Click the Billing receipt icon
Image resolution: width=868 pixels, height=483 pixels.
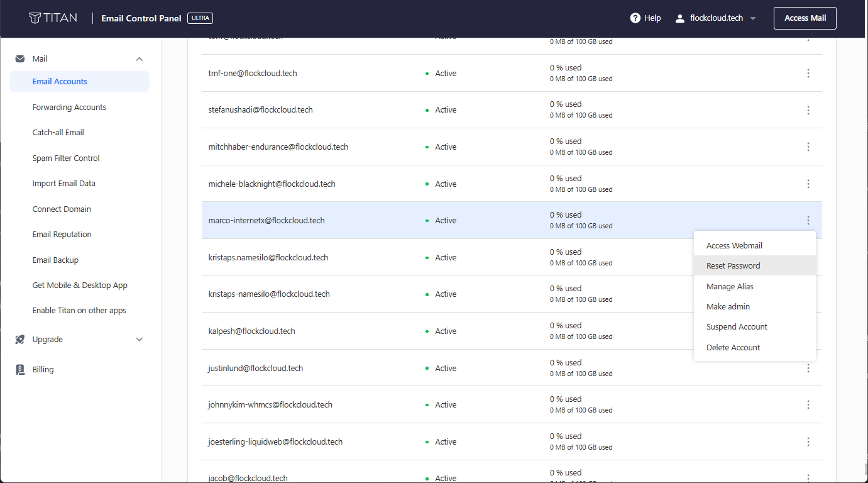[x=20, y=370]
